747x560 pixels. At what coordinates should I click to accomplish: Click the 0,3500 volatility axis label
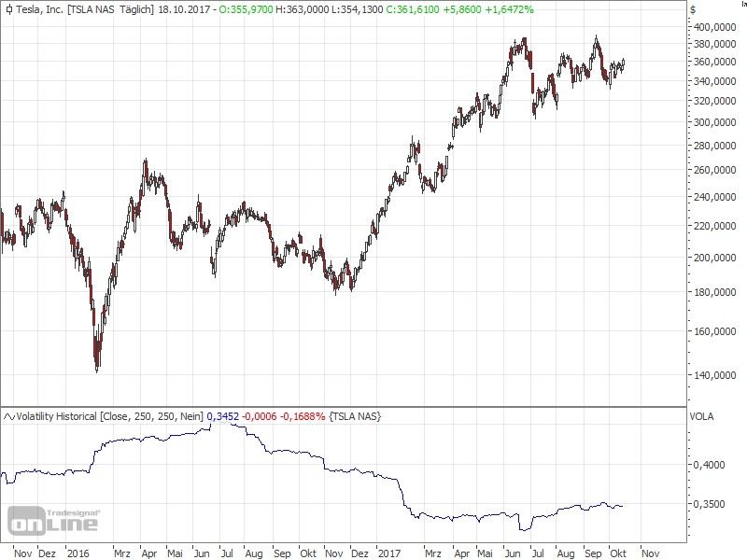coord(710,504)
